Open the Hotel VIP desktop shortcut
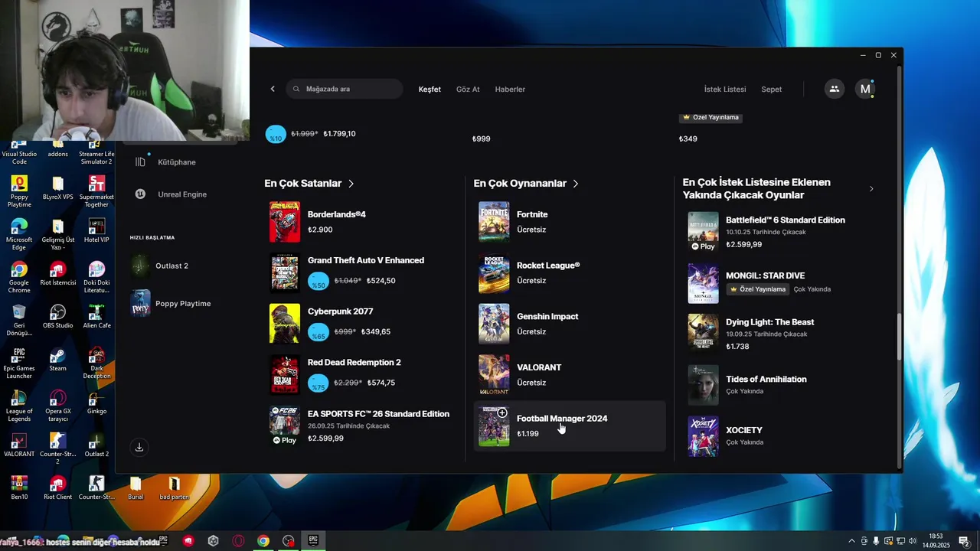This screenshot has width=980, height=551. point(96,231)
